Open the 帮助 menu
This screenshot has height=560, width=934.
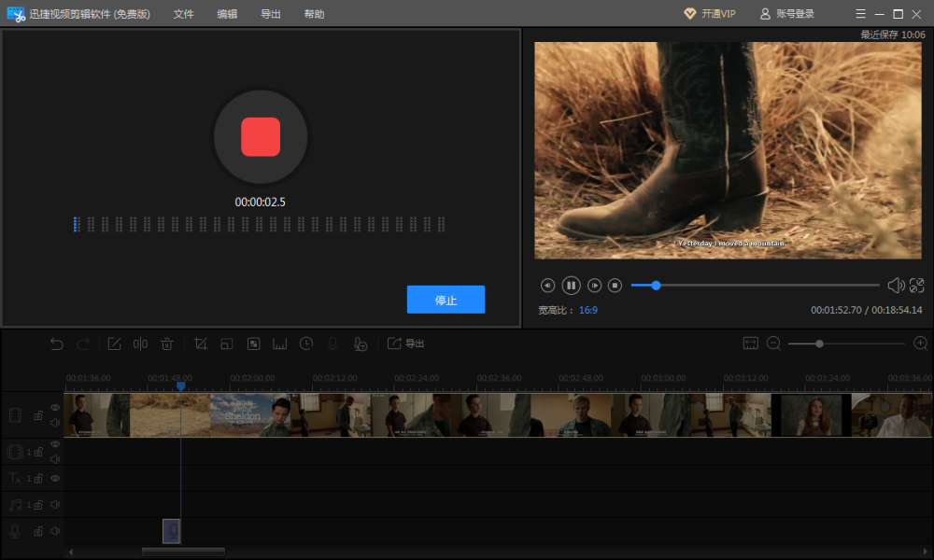tap(314, 14)
